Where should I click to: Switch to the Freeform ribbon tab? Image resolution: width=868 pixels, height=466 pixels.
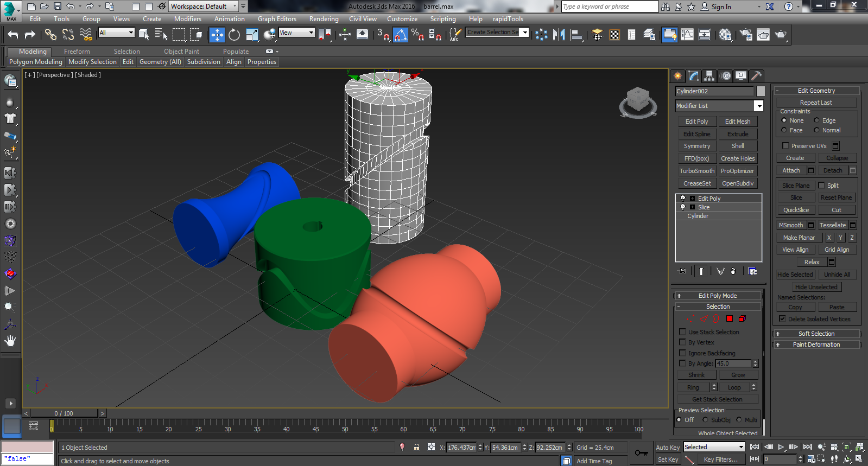(x=77, y=52)
